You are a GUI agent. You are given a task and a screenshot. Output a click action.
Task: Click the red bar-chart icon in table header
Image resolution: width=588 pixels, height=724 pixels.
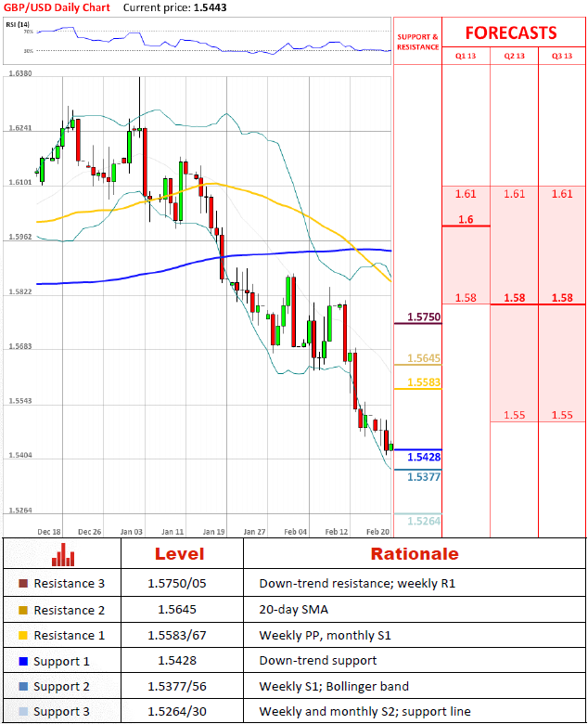point(63,554)
